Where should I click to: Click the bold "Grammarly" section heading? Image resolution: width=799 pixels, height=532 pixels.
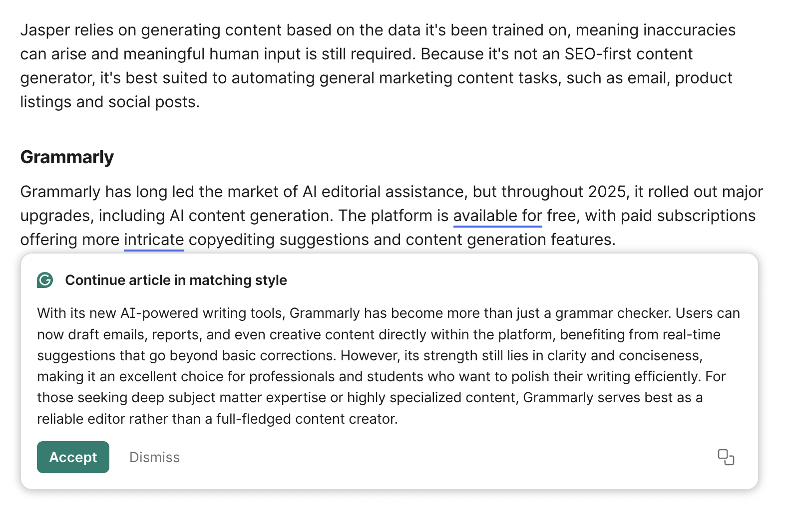(67, 157)
